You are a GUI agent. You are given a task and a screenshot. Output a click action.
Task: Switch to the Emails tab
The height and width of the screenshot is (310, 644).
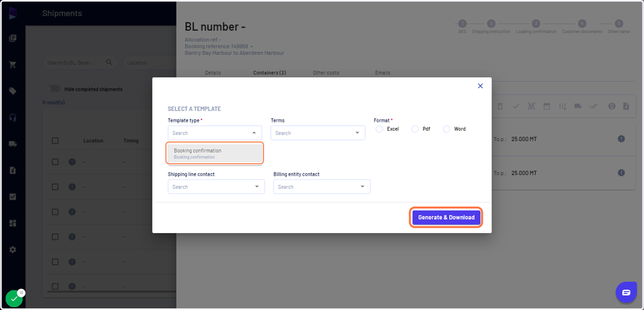tap(383, 73)
